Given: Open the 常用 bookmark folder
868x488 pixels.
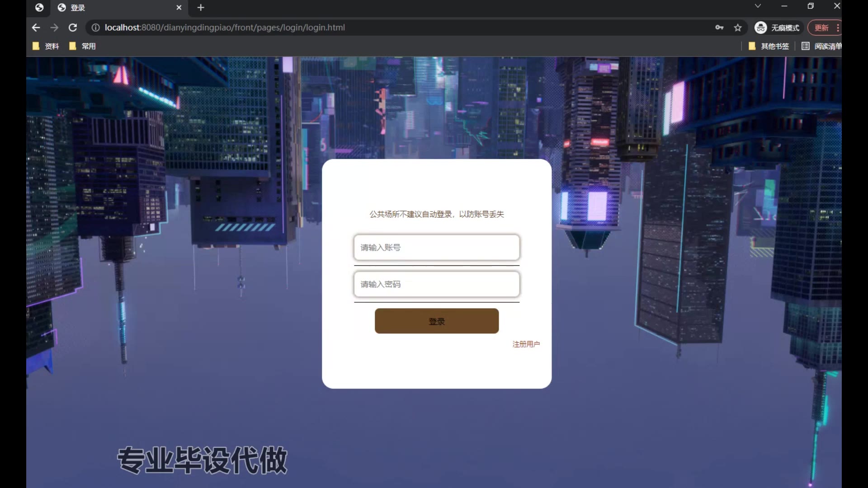Looking at the screenshot, I should point(82,46).
